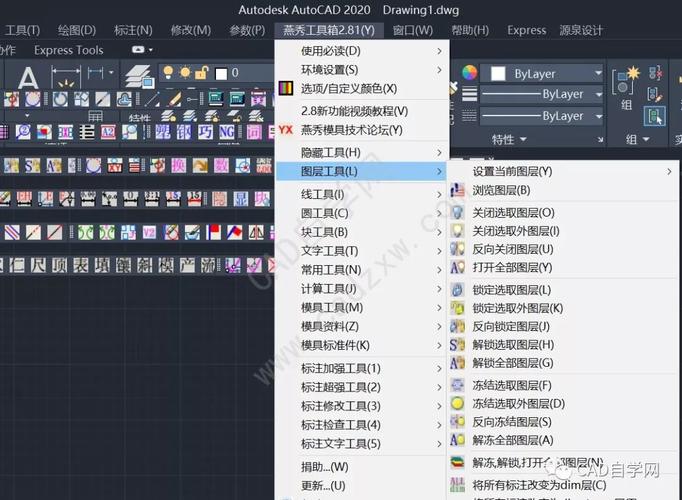Image resolution: width=682 pixels, height=500 pixels.
Task: Switch to the Express Tools ribbon tab
Action: [x=69, y=50]
